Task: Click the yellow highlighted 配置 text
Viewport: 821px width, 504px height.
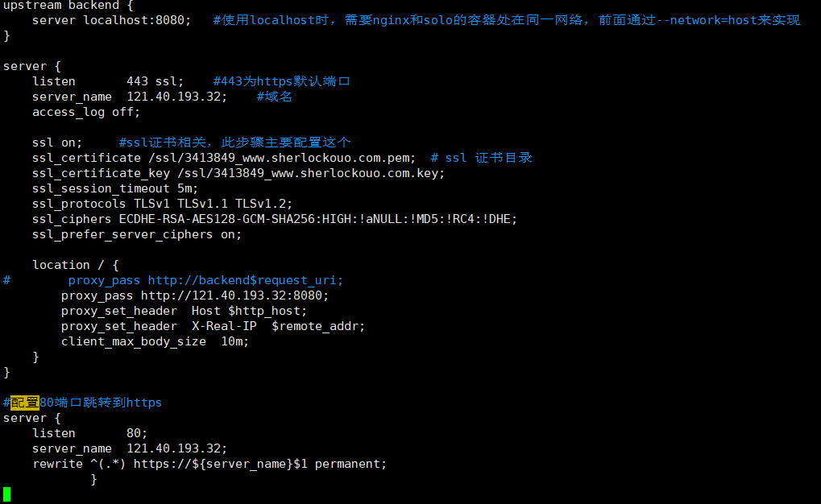Action: coord(25,403)
